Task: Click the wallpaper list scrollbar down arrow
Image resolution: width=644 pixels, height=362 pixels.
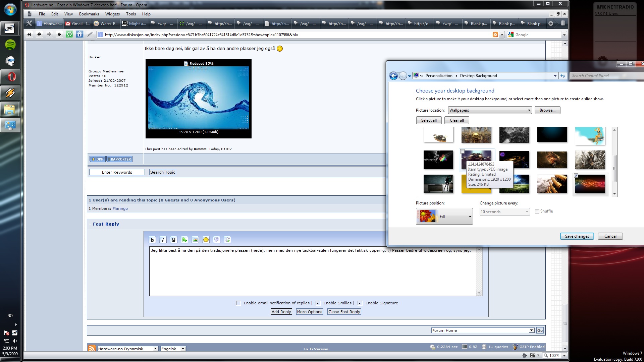Action: coord(614,194)
